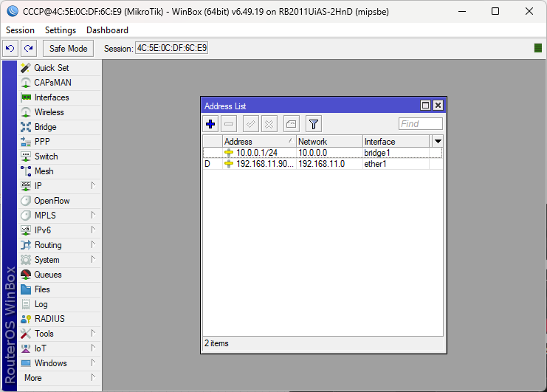Viewport: 547px width, 392px height.
Task: Close the Address List inner window
Action: point(438,106)
